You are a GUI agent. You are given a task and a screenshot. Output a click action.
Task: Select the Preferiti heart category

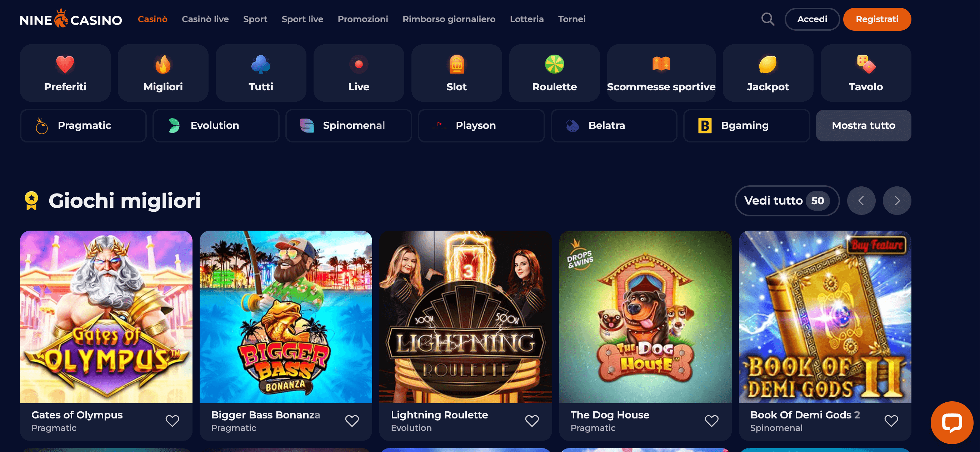[x=65, y=73]
